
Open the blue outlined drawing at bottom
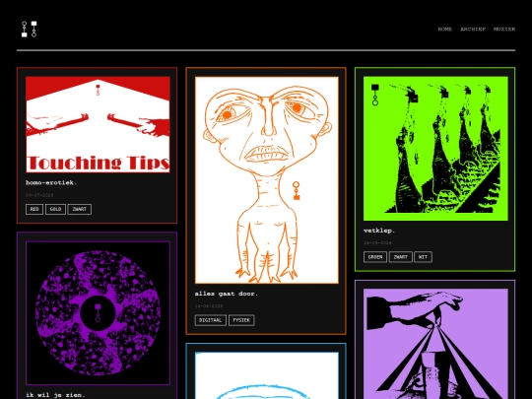[267, 375]
